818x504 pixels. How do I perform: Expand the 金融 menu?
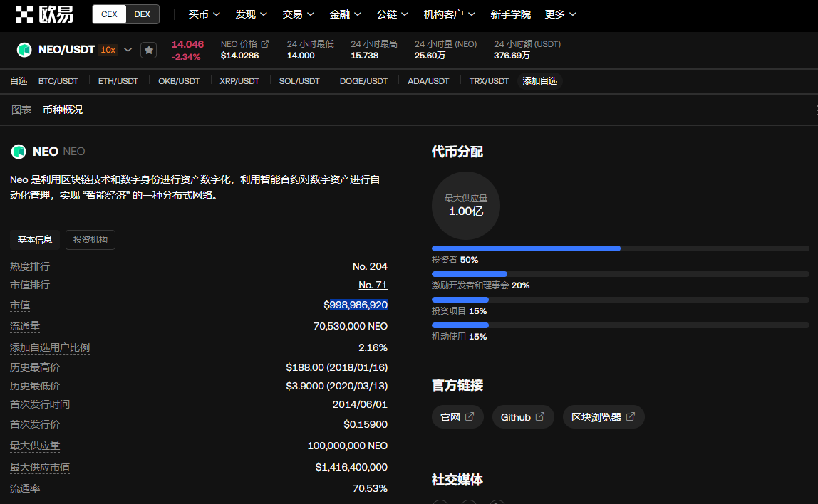(x=345, y=15)
